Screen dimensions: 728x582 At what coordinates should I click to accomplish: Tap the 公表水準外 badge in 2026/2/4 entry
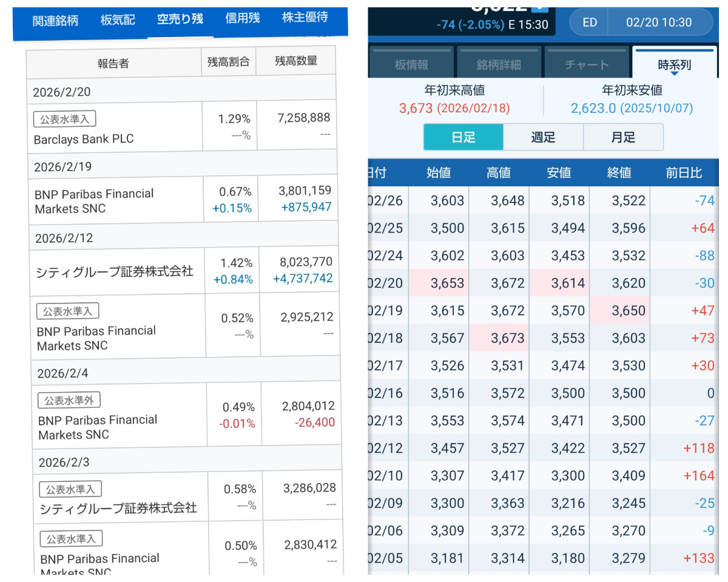[x=70, y=400]
